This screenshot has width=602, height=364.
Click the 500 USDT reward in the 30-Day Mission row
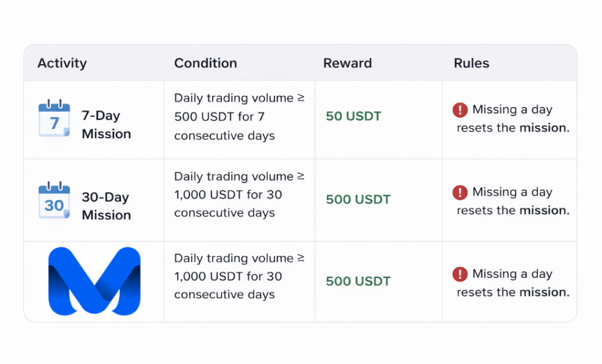click(x=358, y=199)
